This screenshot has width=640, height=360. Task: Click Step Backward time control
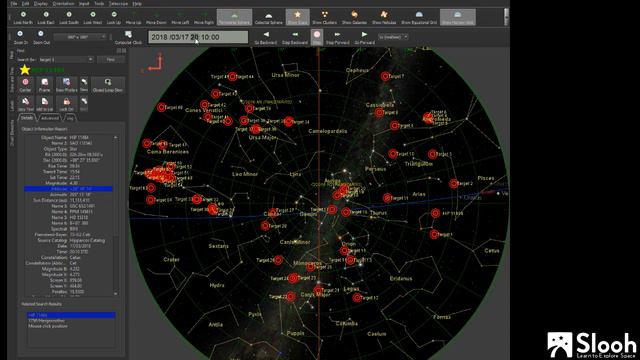point(295,37)
